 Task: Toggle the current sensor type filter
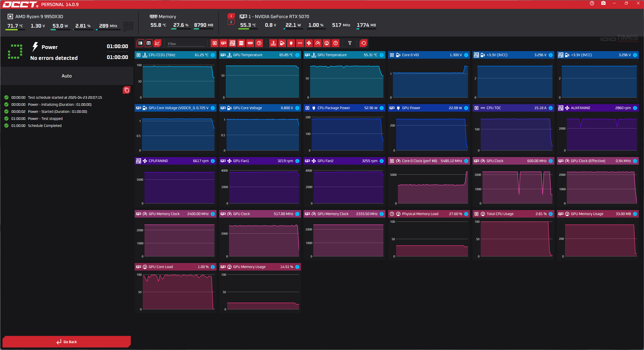pyautogui.click(x=300, y=43)
